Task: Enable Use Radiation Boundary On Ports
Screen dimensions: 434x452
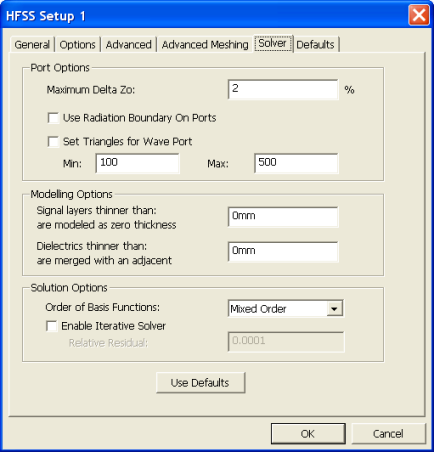Action: click(53, 118)
